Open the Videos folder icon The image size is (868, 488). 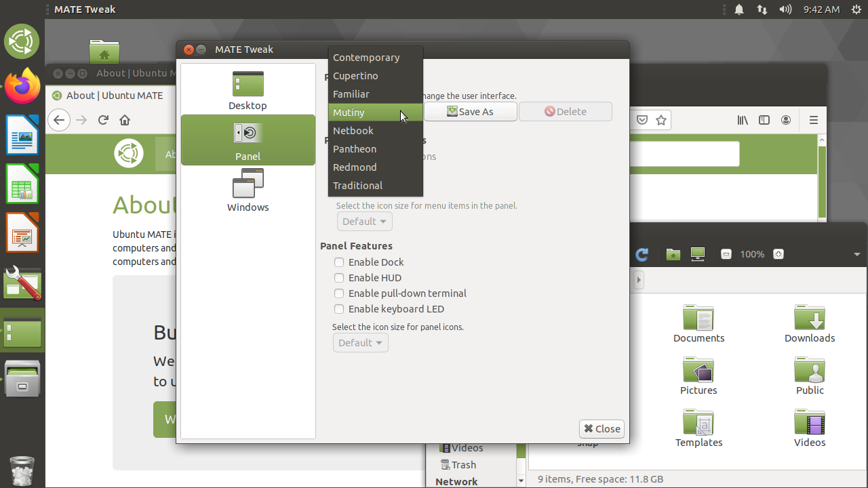[x=810, y=422]
